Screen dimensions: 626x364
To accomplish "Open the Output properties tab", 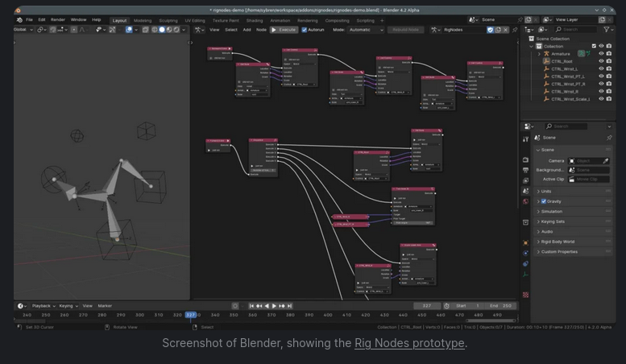I will 525,170.
